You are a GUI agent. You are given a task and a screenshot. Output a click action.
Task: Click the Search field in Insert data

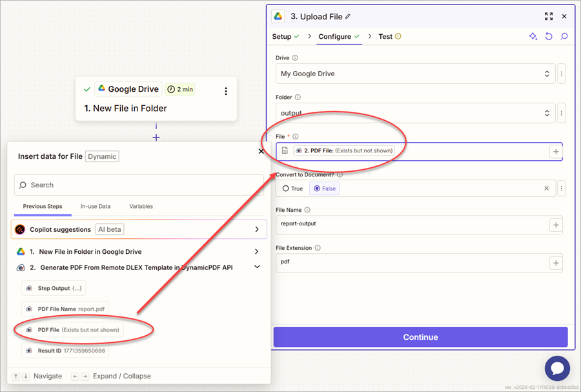[139, 185]
